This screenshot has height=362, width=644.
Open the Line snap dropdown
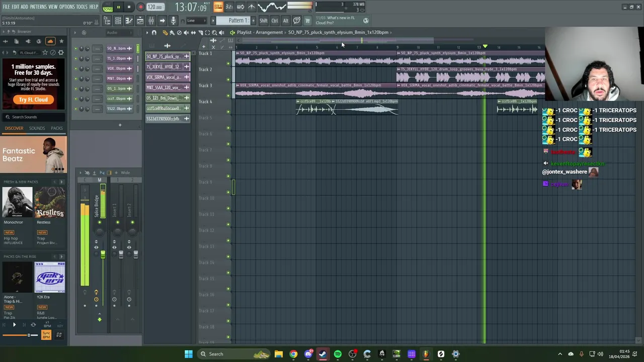click(197, 21)
